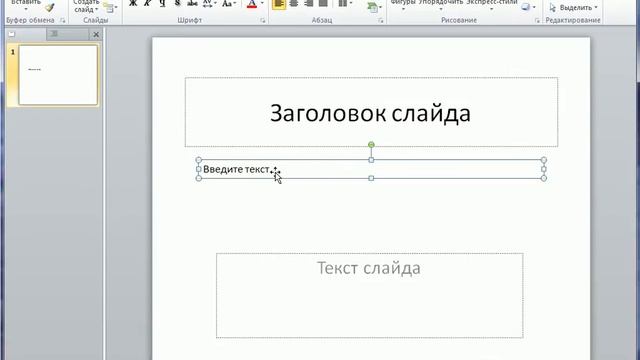Click the text box top-left handle

pos(199,160)
